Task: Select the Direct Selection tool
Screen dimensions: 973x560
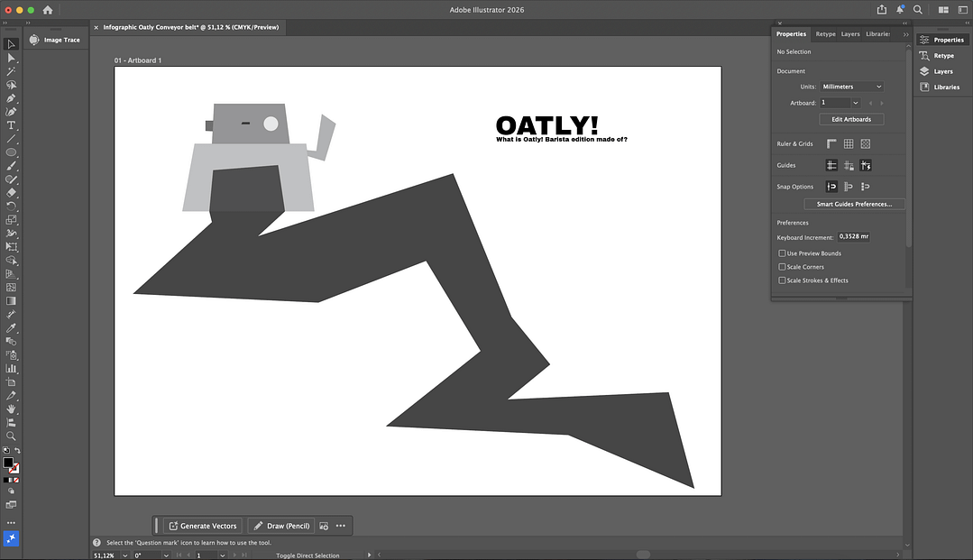Action: (12, 58)
